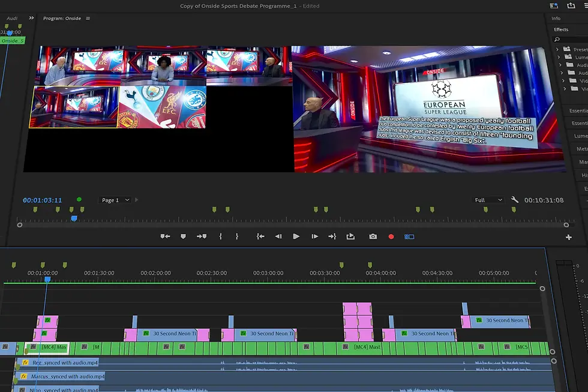Open the Button Editor plus icon
588x392 pixels.
tap(569, 237)
